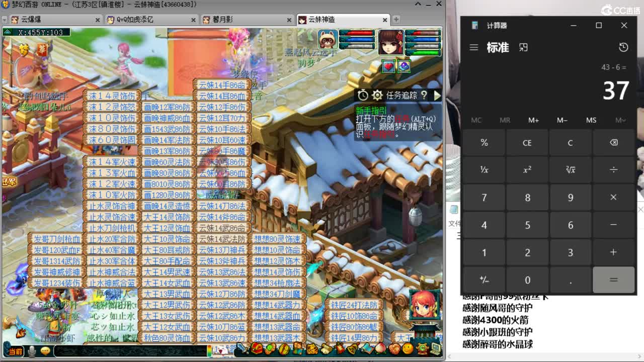
Task: Click the female character portrait at top
Action: [x=391, y=42]
